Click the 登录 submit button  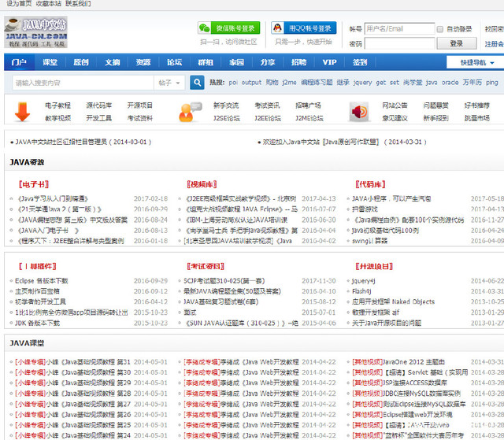[x=457, y=43]
